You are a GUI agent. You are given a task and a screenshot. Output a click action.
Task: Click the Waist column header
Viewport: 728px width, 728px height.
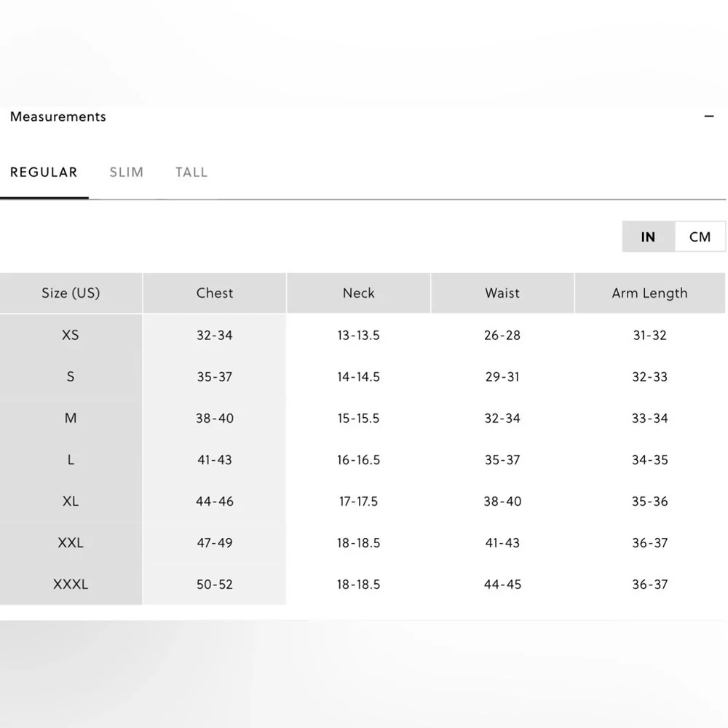click(x=502, y=293)
